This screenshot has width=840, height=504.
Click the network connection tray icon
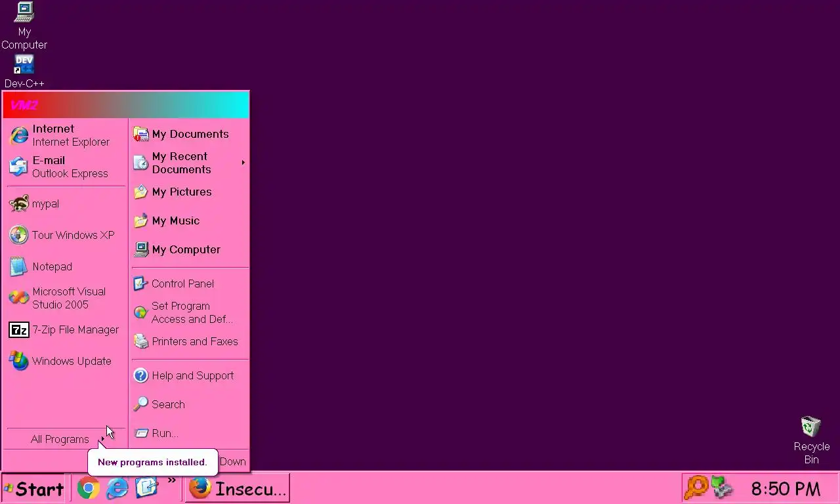722,488
